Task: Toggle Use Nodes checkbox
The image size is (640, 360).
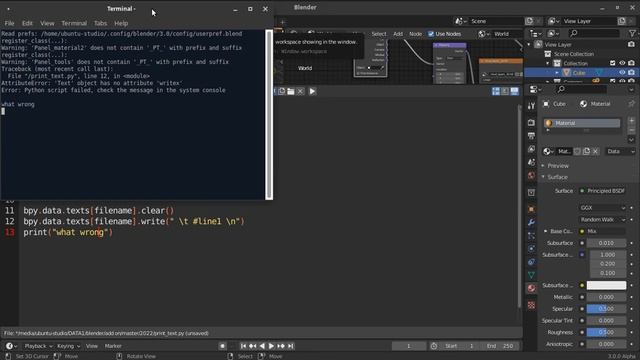Action: (x=431, y=34)
